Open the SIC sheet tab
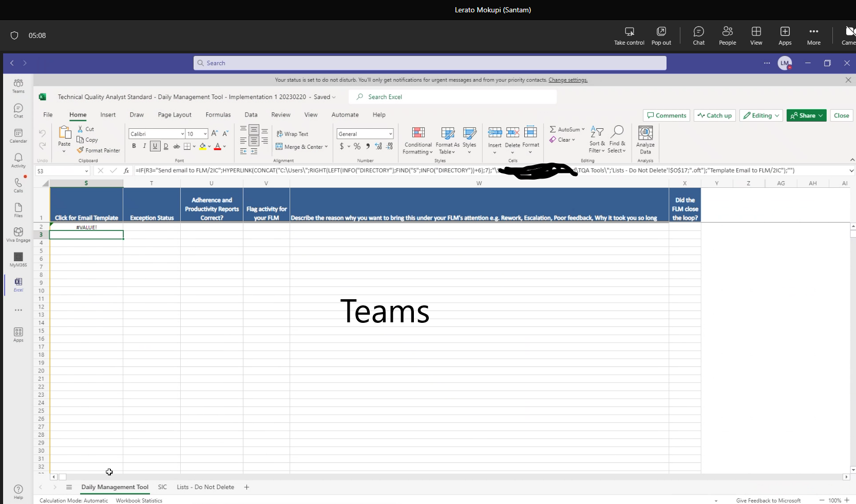The width and height of the screenshot is (856, 504). click(x=162, y=487)
